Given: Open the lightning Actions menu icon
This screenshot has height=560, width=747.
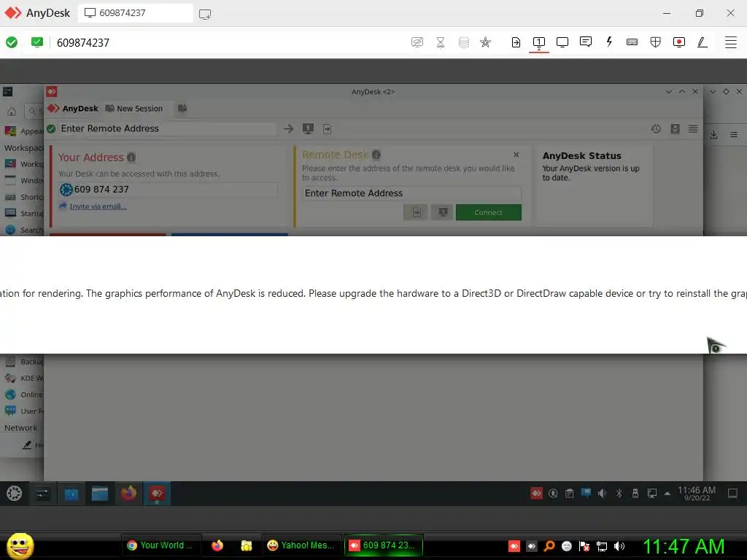Looking at the screenshot, I should (609, 42).
